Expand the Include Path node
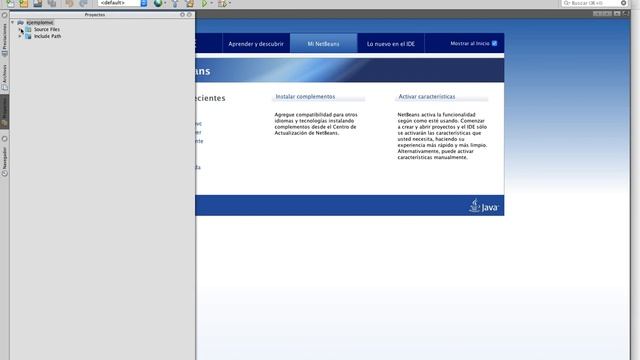 click(20, 36)
